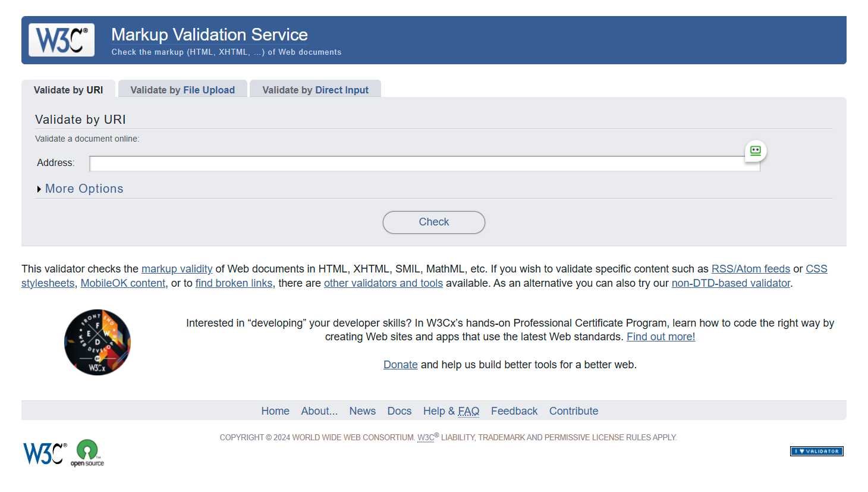Viewport: 868px width, 492px height.
Task: Click the footer W3C logo
Action: click(x=45, y=453)
